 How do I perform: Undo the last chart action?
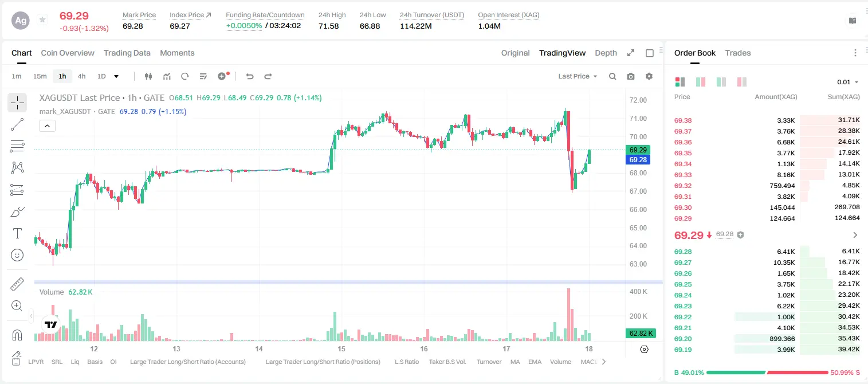(x=249, y=76)
